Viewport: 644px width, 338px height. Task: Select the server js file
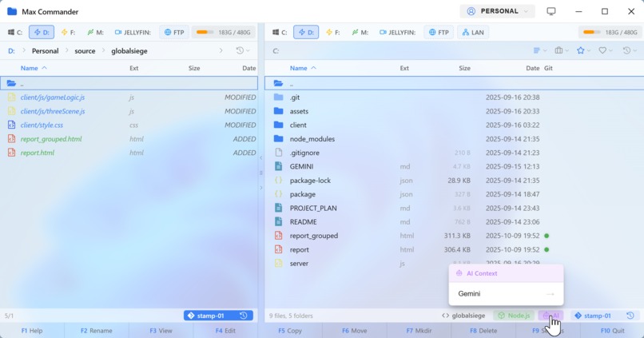pos(356,263)
